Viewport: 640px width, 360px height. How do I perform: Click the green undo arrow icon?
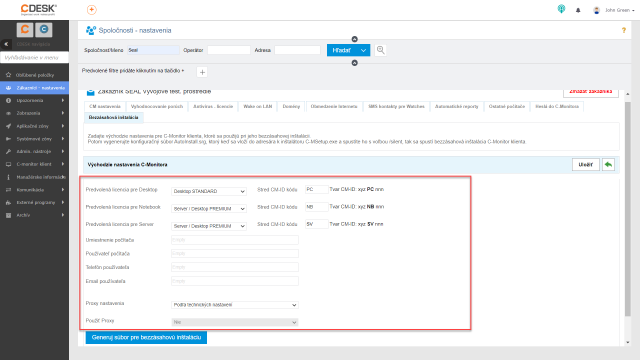click(608, 164)
